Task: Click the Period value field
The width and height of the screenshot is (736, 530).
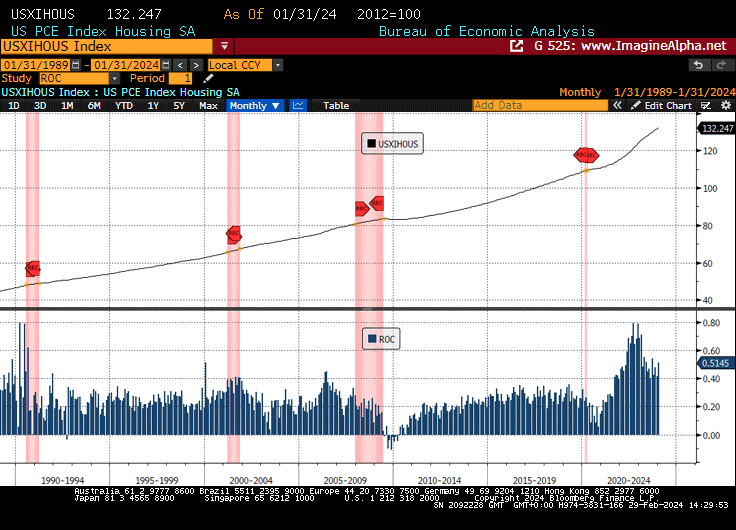Action: pyautogui.click(x=181, y=78)
